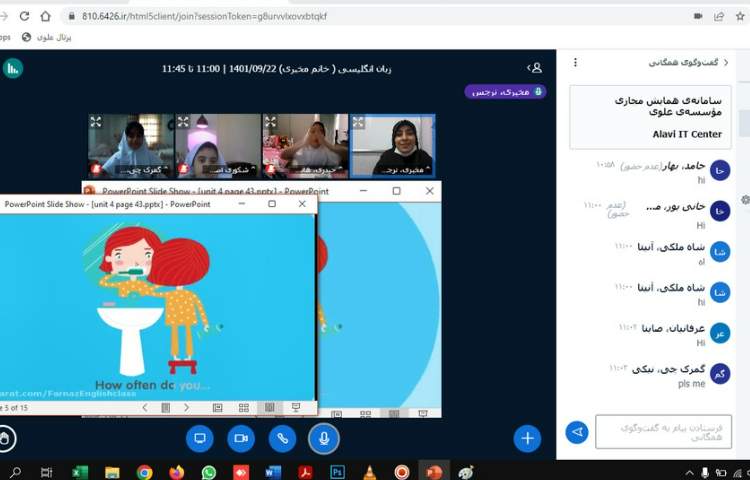
Task: Go to previous slide in PowerPoint
Action: (145, 407)
